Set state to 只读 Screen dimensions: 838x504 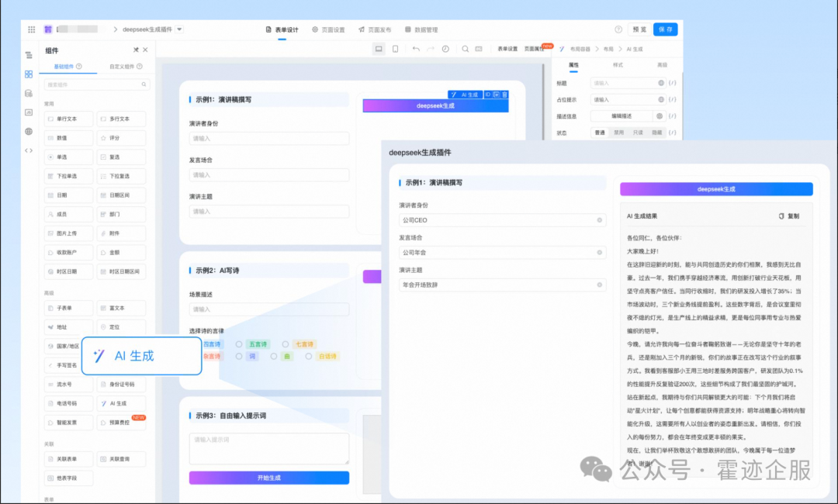point(638,133)
